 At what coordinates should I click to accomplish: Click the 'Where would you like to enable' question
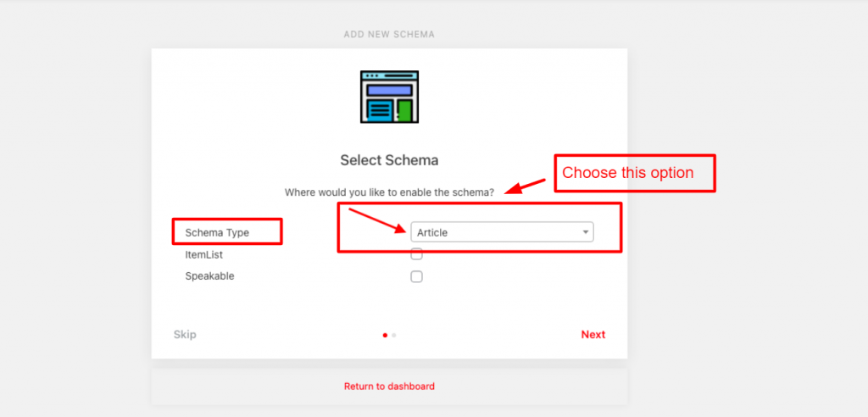click(x=389, y=193)
